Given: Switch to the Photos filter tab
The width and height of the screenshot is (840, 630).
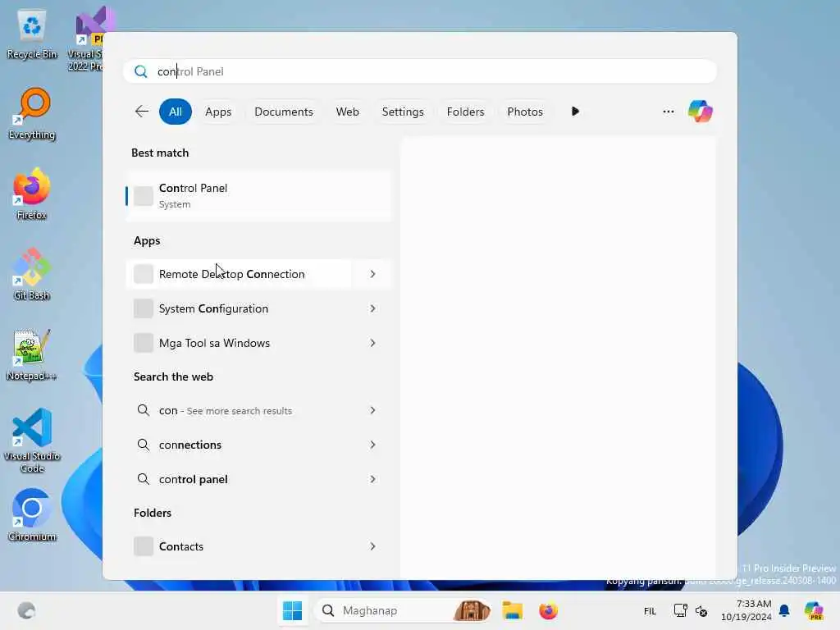Looking at the screenshot, I should click(525, 112).
